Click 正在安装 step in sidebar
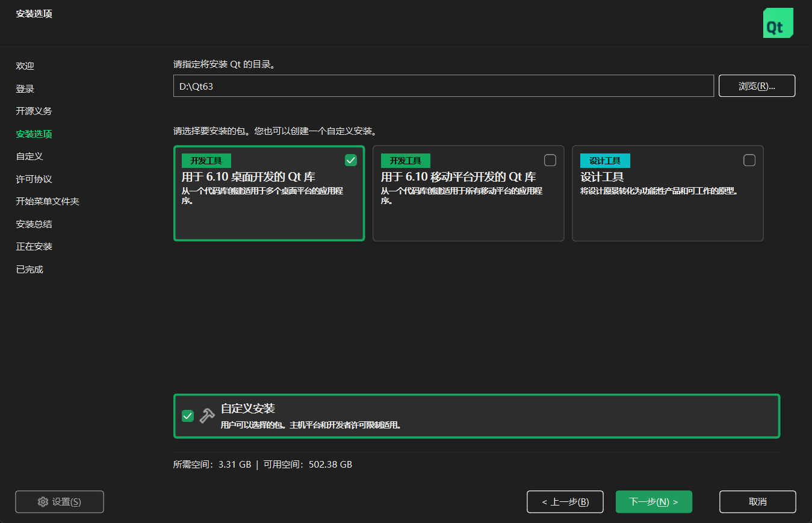Image resolution: width=812 pixels, height=523 pixels. tap(34, 247)
